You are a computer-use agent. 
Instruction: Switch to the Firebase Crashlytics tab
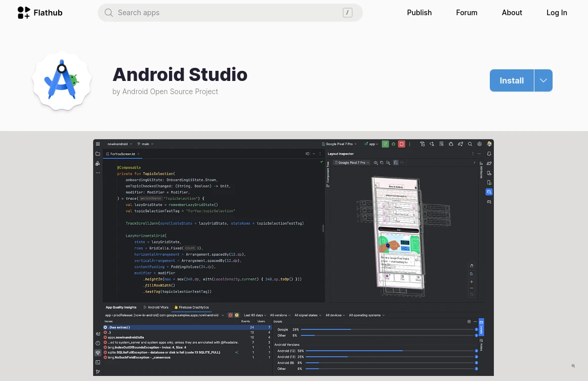tap(191, 307)
